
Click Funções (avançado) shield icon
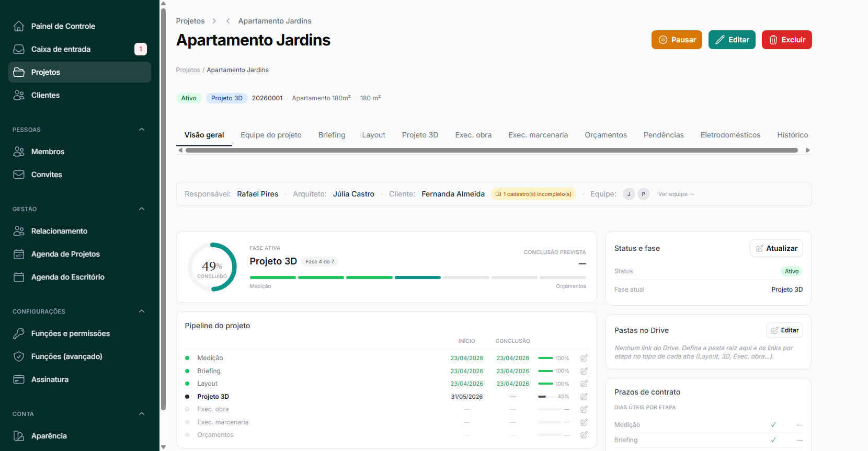point(19,356)
